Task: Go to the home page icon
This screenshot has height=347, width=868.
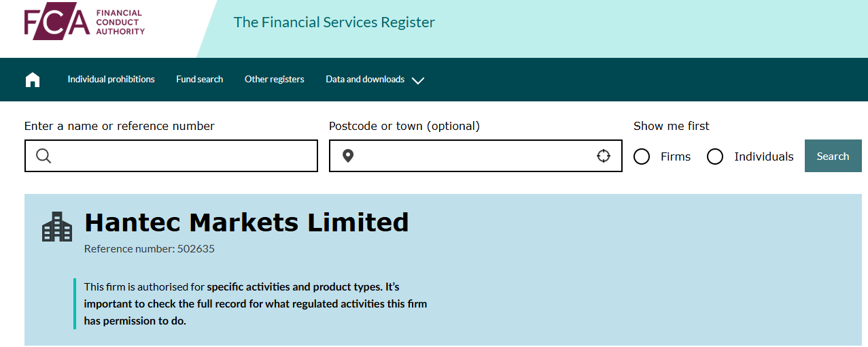Action: point(33,80)
